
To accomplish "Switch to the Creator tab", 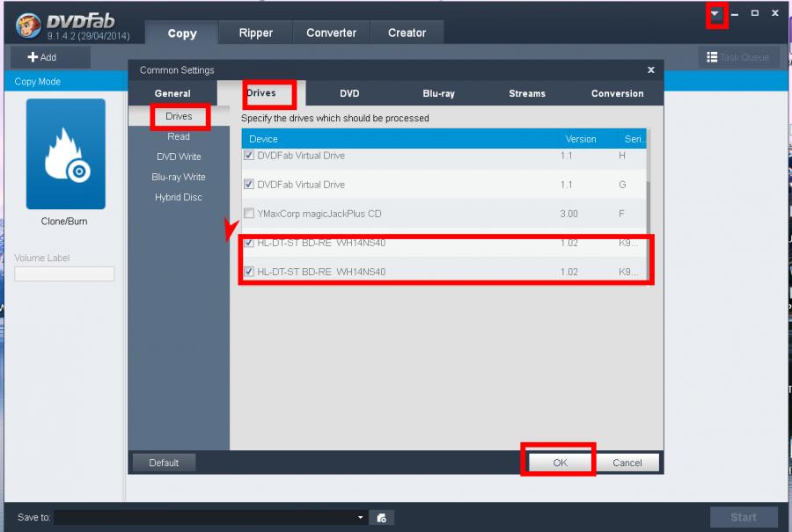I will pos(407,33).
